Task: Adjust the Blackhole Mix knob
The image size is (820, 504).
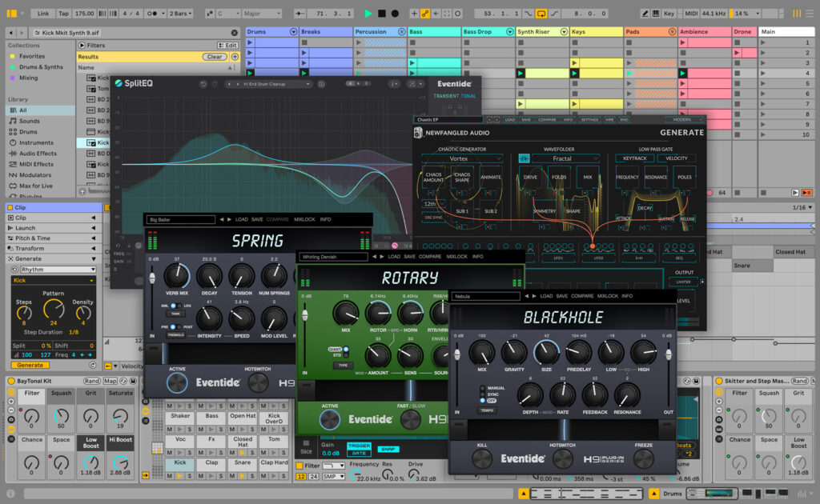Action: (481, 353)
